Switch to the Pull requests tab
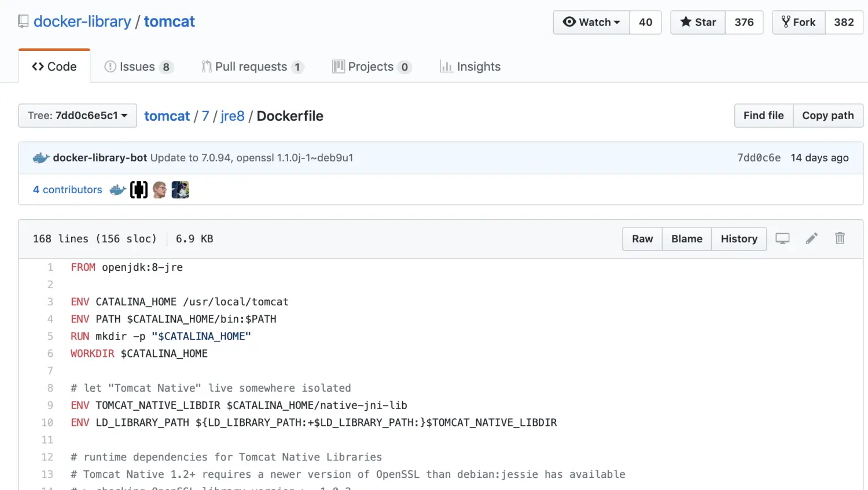Screen dimensions: 868x490 click(252, 67)
